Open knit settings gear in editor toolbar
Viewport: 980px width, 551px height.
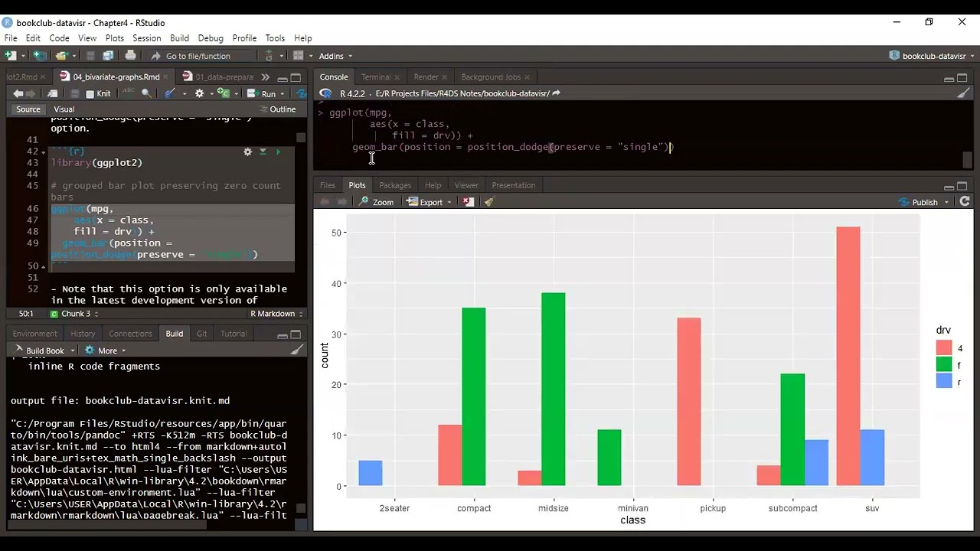(x=199, y=93)
